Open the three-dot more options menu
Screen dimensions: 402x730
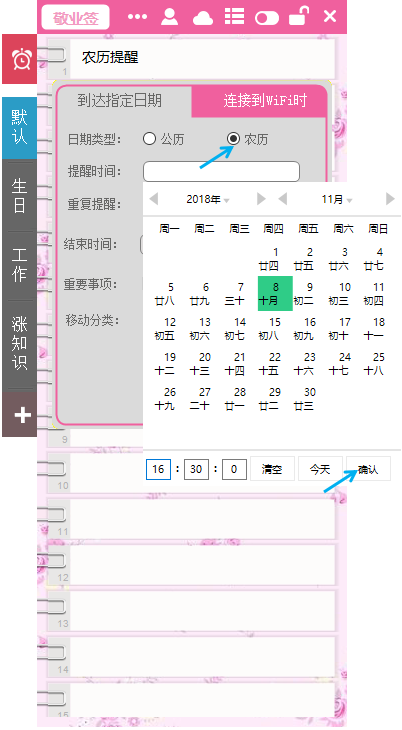[x=137, y=17]
